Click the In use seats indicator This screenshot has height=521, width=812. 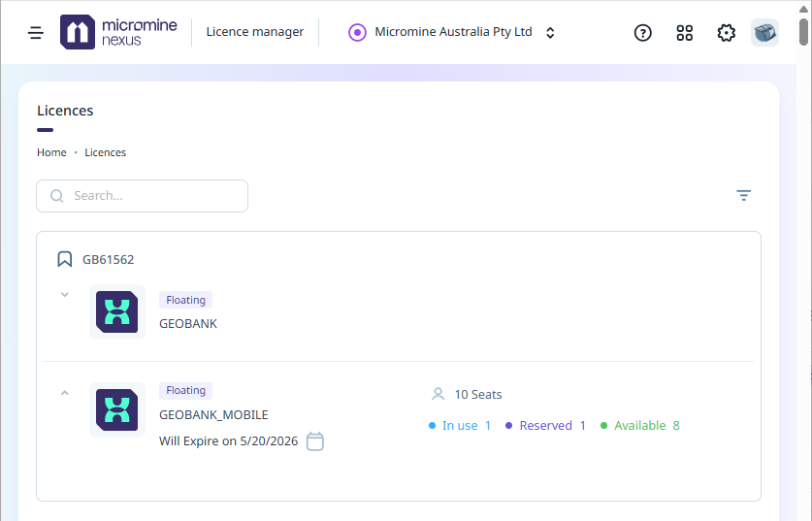[x=460, y=425]
